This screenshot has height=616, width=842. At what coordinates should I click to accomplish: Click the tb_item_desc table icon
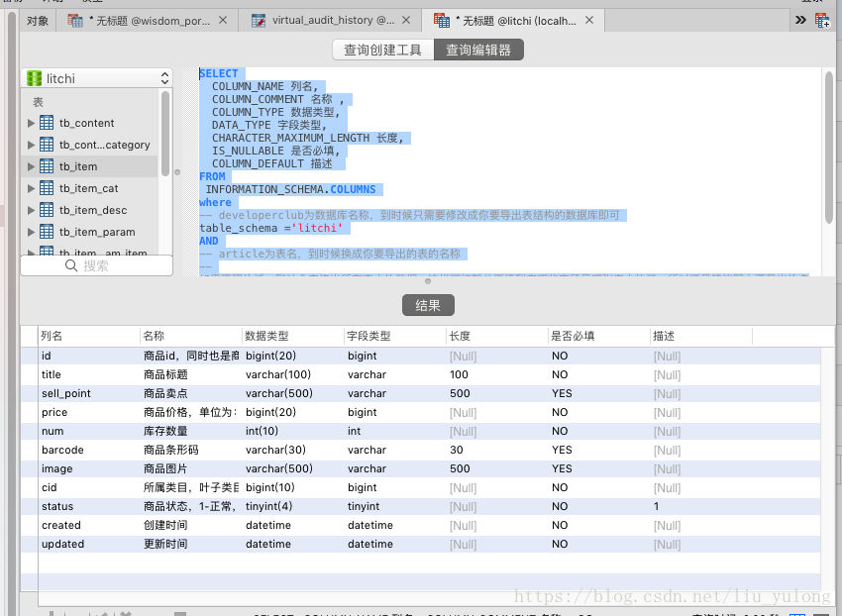pos(47,210)
